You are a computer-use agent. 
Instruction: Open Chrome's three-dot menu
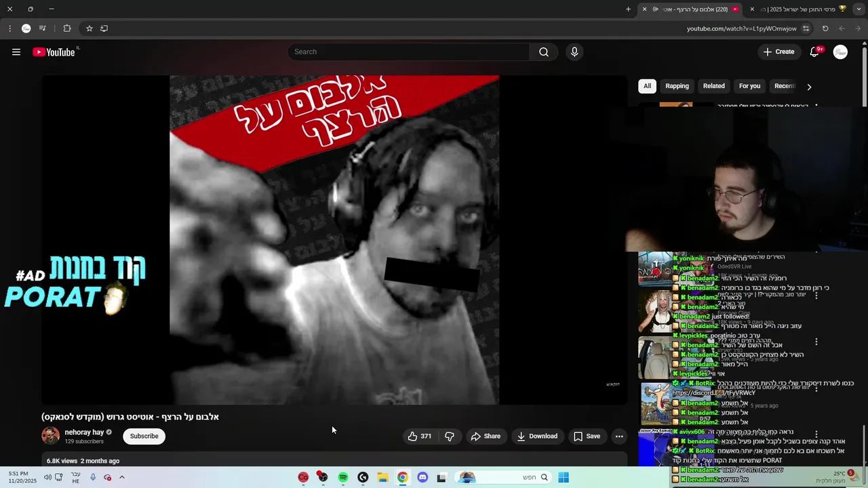pyautogui.click(x=9, y=28)
